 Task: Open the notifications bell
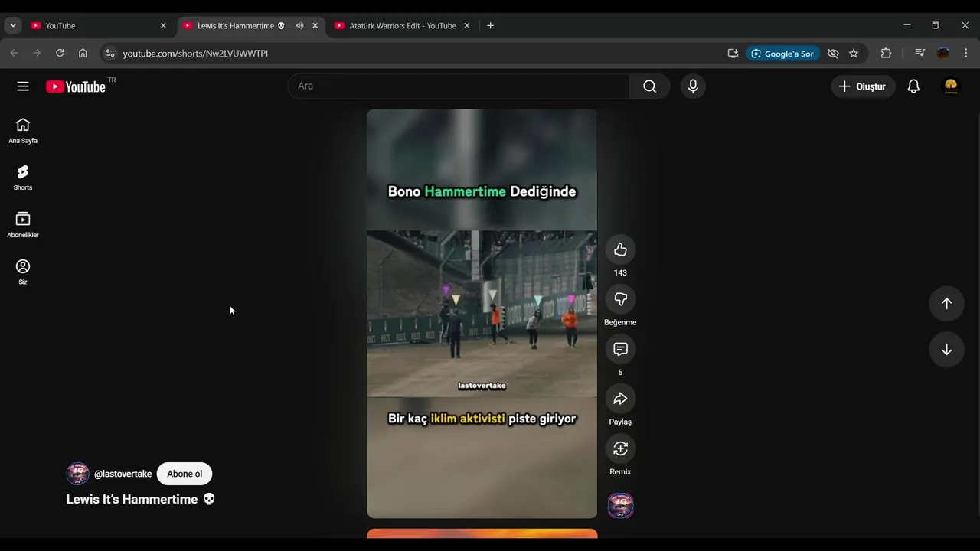[913, 86]
